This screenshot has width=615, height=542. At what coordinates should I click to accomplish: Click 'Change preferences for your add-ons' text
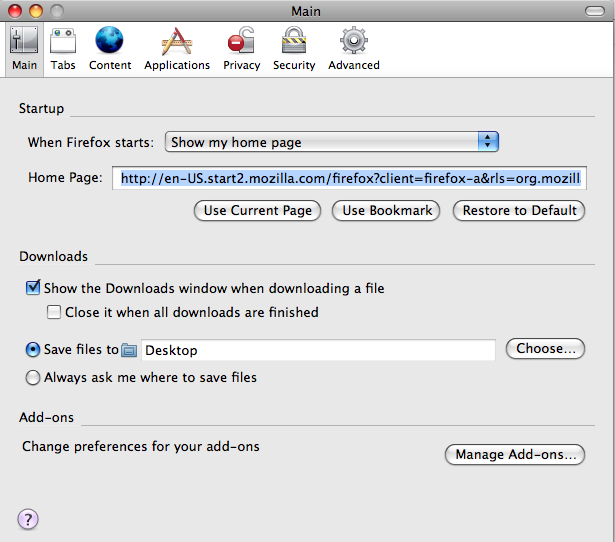141,446
